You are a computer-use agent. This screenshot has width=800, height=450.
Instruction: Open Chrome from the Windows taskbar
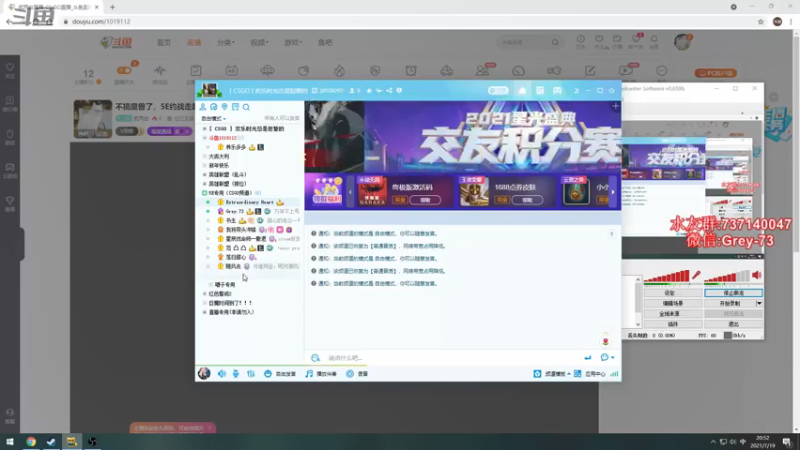tap(31, 442)
